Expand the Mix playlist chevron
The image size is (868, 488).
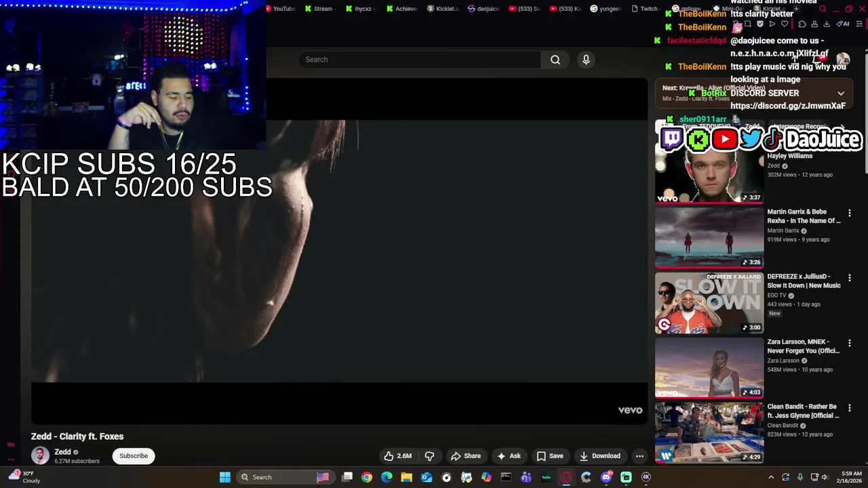point(841,94)
